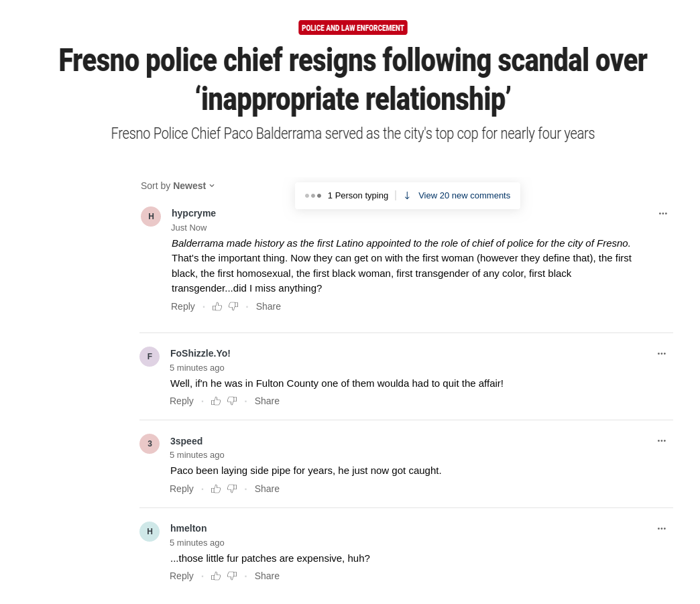Open more options menu on 3speed's comment

(x=662, y=440)
